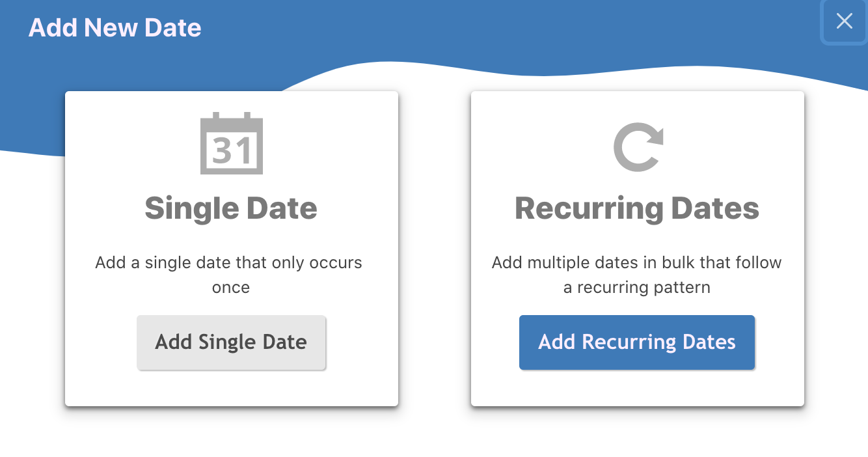
Task: Click the refresh-style icon above Recurring Dates
Action: (637, 147)
